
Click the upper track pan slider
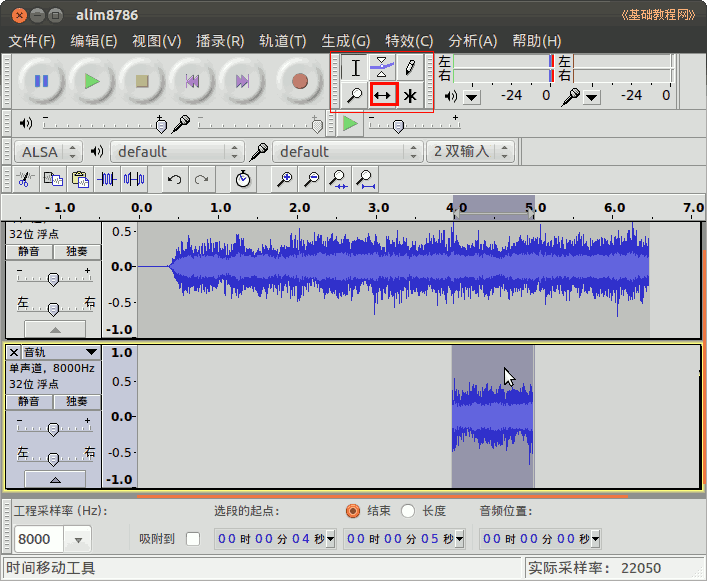53,309
